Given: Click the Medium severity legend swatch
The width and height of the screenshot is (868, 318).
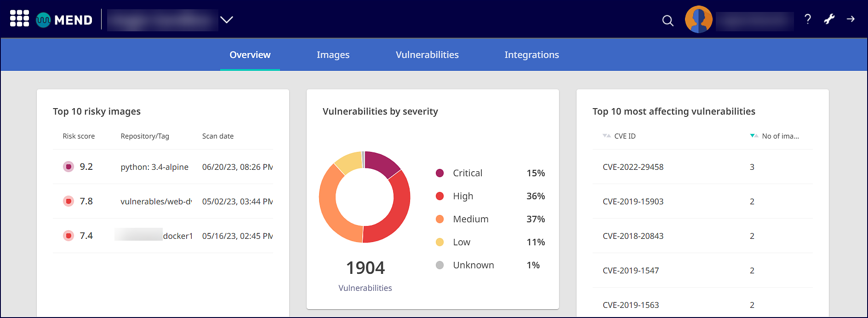Looking at the screenshot, I should (x=440, y=219).
